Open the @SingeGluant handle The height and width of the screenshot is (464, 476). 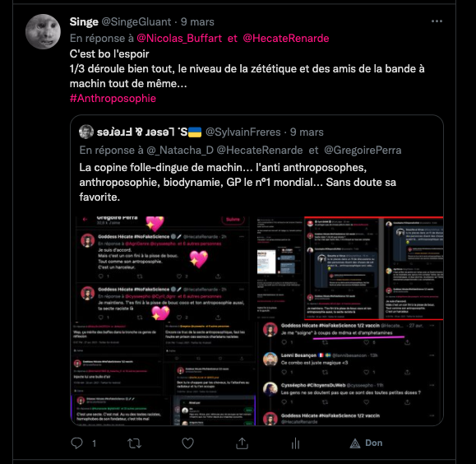coord(136,22)
